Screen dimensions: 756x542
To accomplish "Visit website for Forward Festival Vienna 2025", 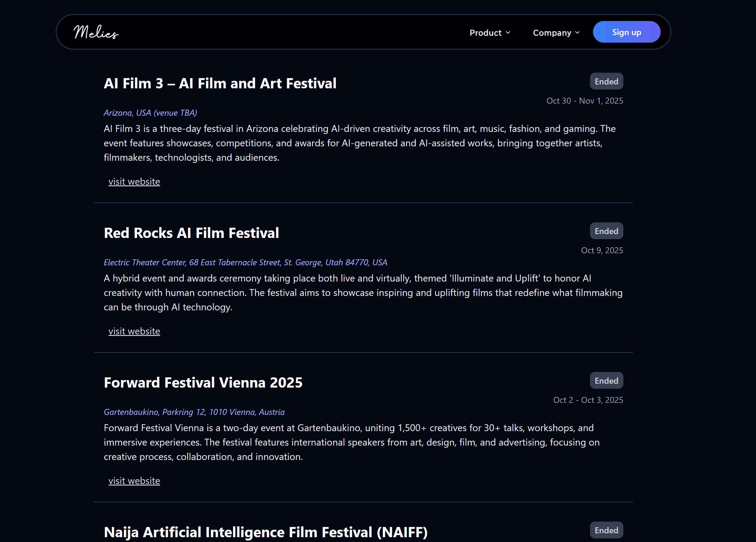I will pos(134,481).
